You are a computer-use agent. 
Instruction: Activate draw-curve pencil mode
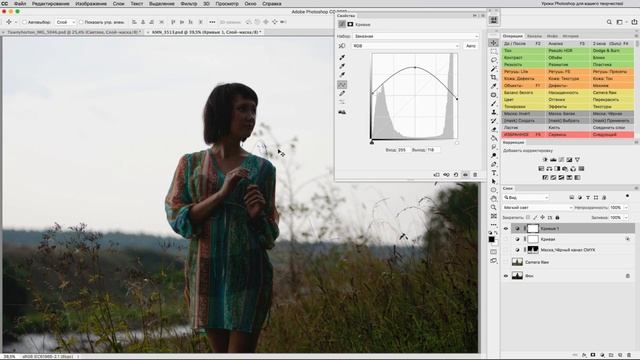point(342,93)
